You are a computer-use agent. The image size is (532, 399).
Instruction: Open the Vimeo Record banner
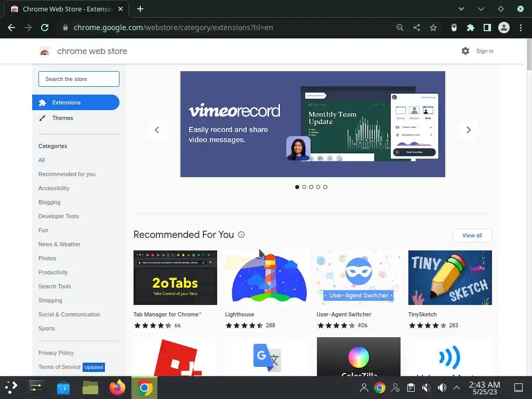(x=312, y=124)
